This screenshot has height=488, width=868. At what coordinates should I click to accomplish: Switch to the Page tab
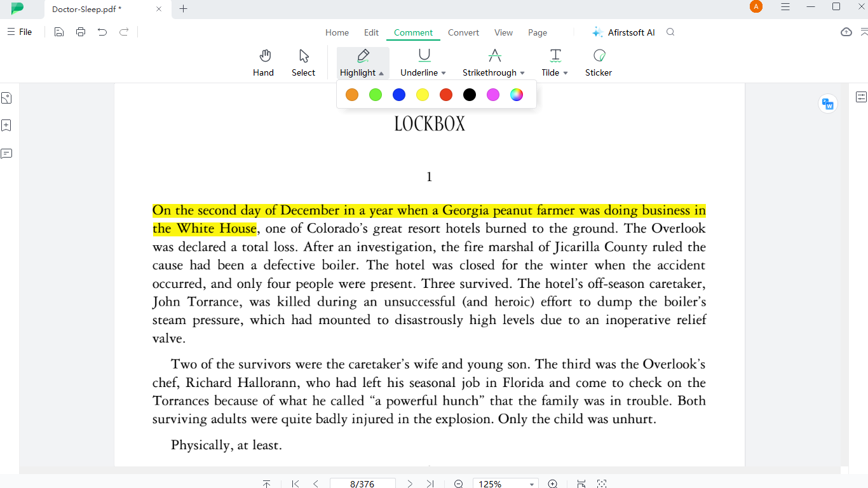click(538, 32)
